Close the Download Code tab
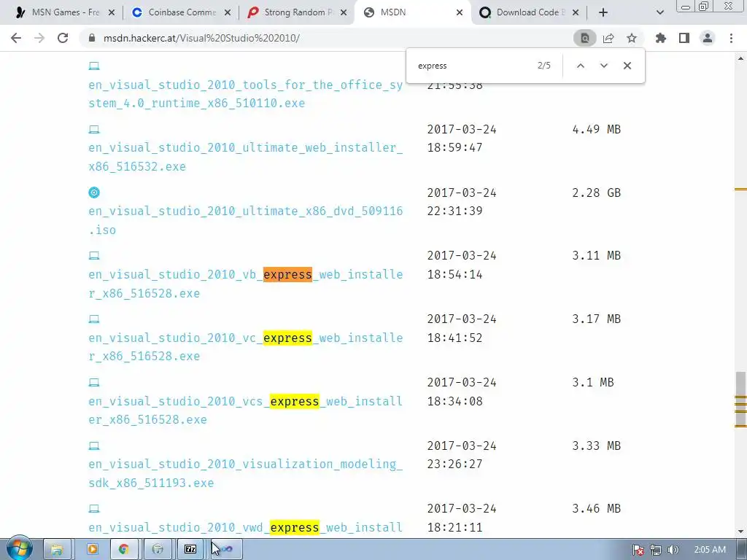This screenshot has height=560, width=747. [x=576, y=12]
